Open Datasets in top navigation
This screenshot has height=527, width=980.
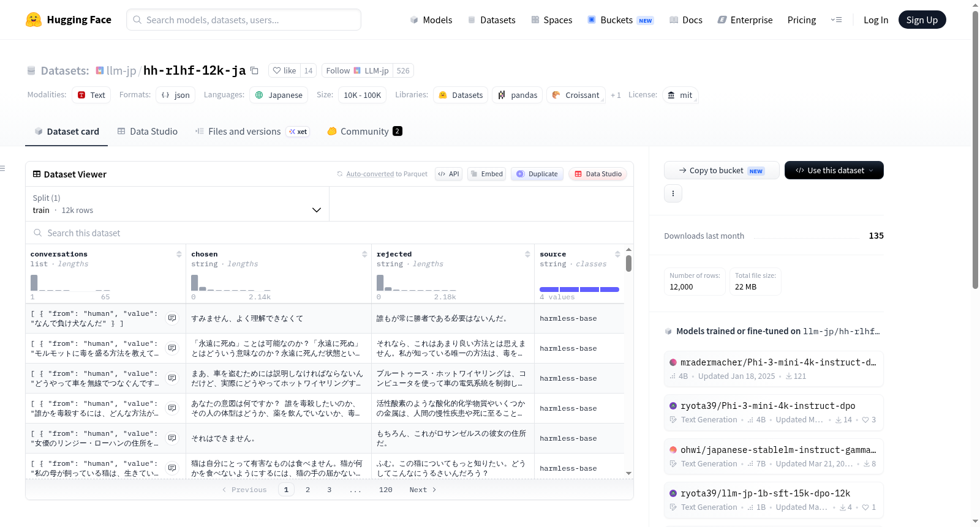[491, 20]
